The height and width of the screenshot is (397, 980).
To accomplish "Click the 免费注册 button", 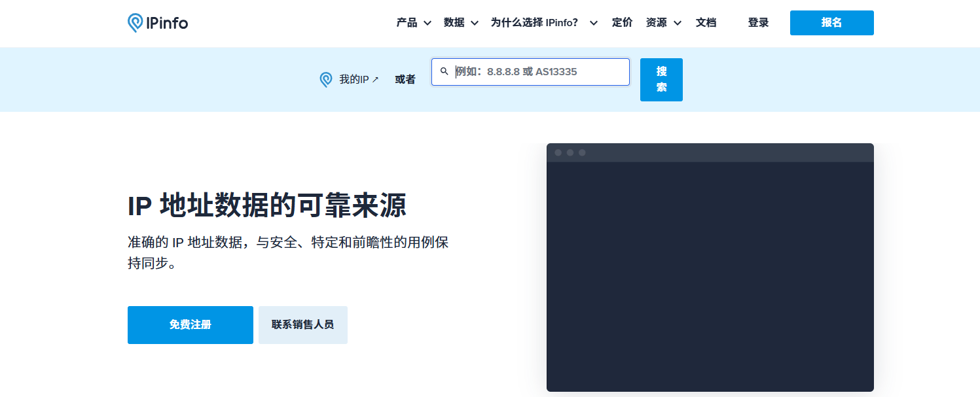I will pyautogui.click(x=190, y=325).
